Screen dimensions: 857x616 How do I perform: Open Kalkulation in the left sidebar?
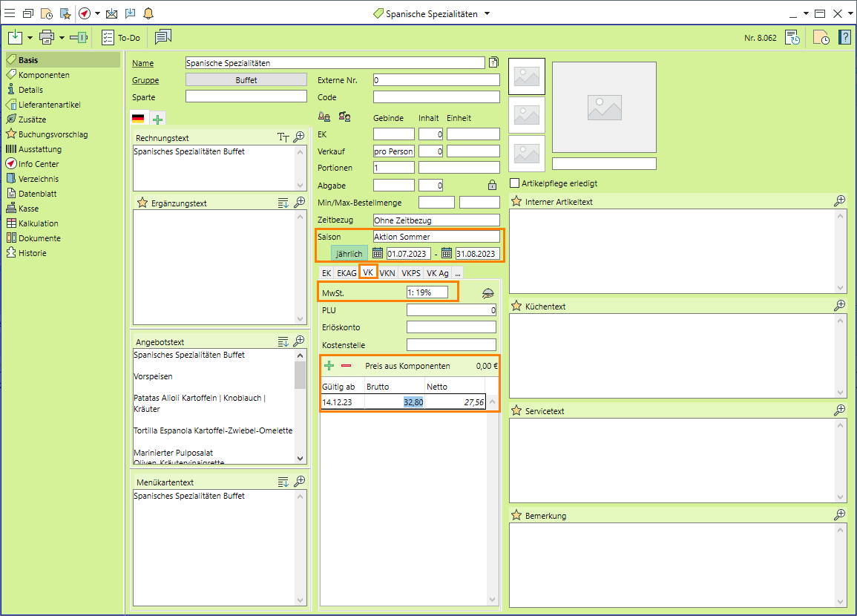38,223
